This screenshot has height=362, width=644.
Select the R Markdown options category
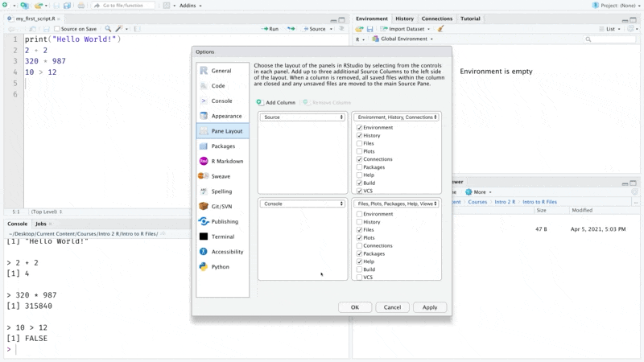tap(222, 162)
